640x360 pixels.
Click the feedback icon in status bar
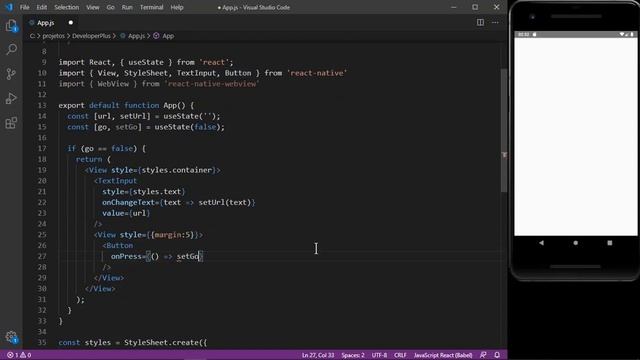[x=483, y=355]
